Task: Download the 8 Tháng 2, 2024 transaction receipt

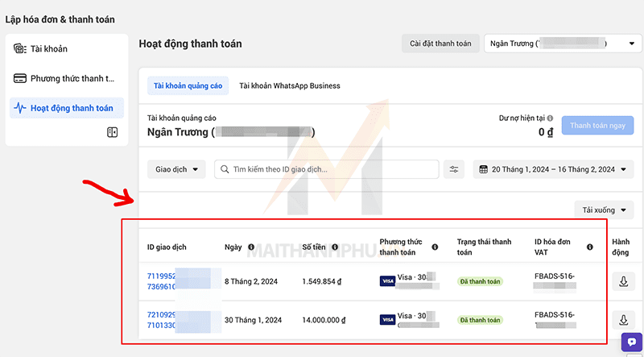Action: pyautogui.click(x=623, y=281)
